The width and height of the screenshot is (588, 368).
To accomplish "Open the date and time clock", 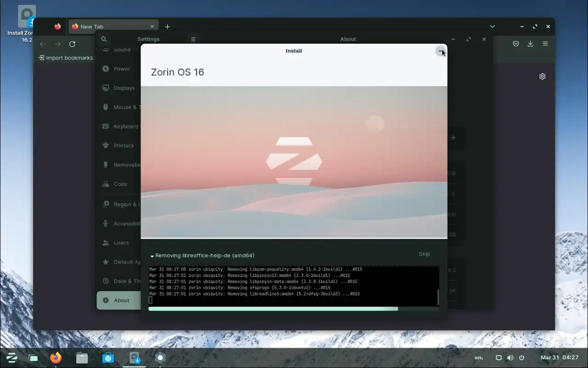I will (x=559, y=357).
